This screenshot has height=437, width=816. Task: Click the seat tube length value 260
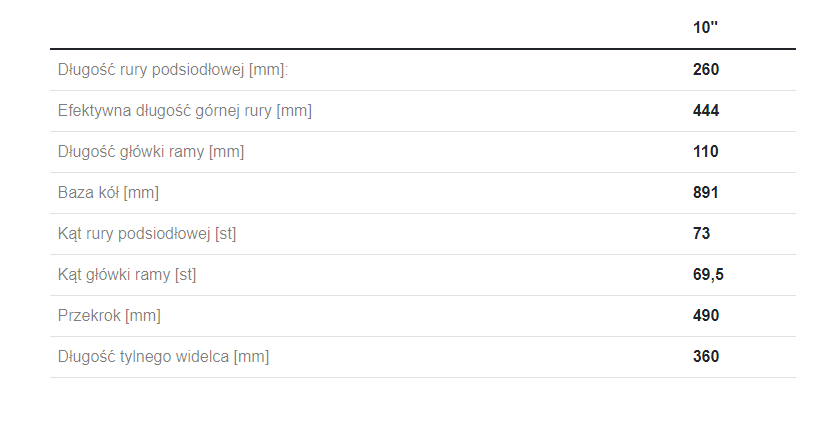tap(706, 70)
